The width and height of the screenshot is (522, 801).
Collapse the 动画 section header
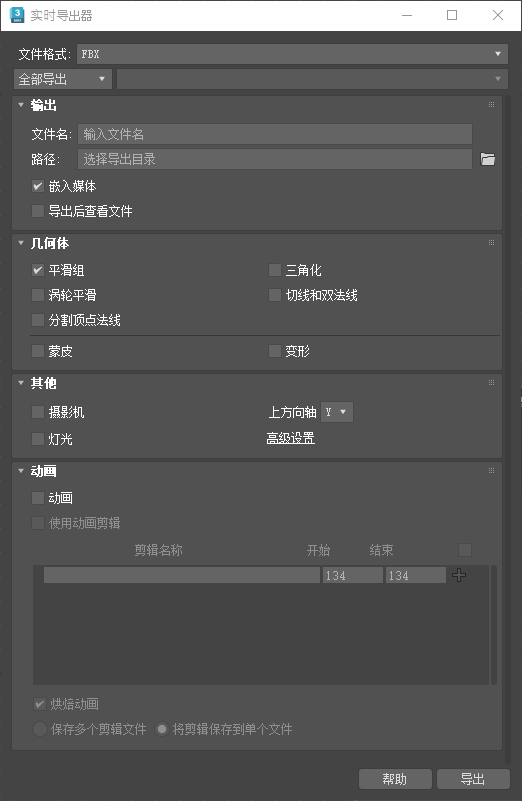tap(21, 471)
